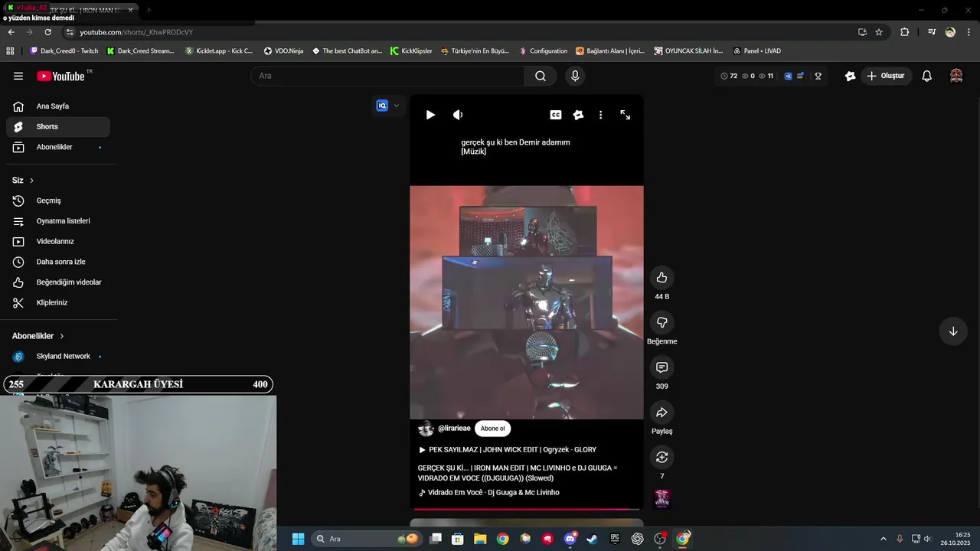This screenshot has width=980, height=551.
Task: Open the notifications bell
Action: pyautogui.click(x=926, y=76)
